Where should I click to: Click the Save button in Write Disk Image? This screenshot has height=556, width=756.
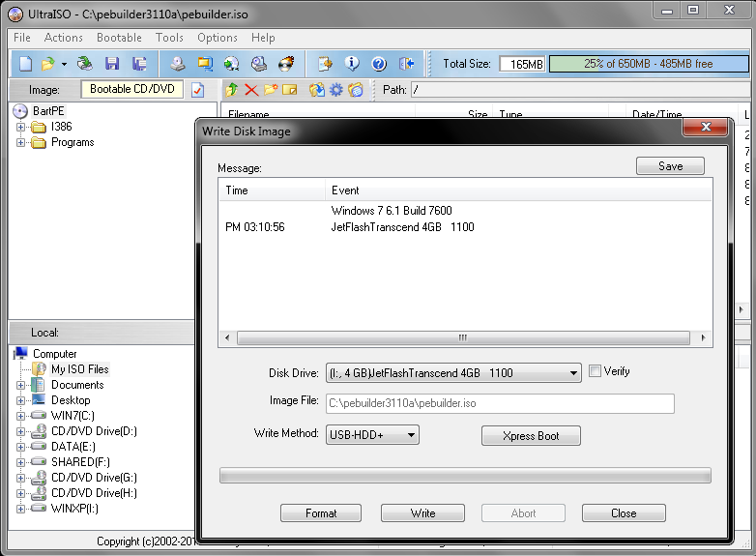(x=670, y=166)
